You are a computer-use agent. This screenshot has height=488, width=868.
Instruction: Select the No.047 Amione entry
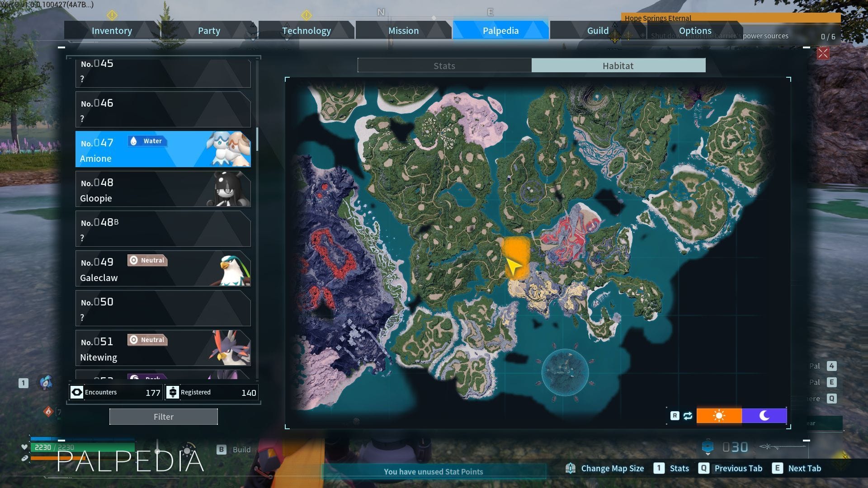163,149
